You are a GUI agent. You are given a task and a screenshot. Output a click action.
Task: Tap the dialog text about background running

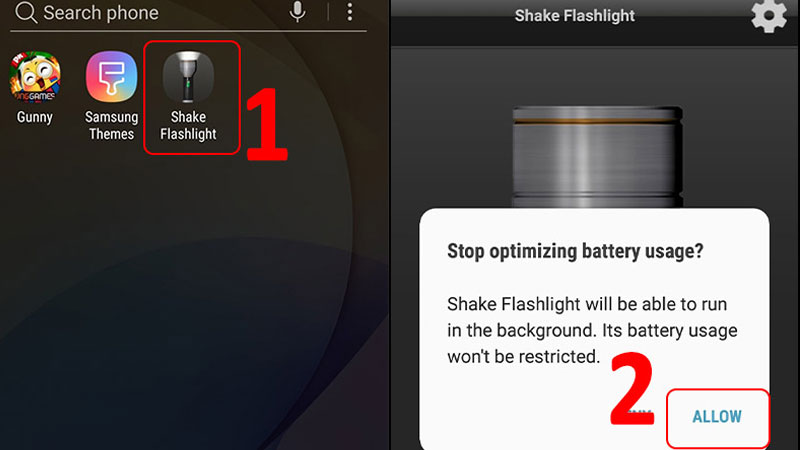pyautogui.click(x=592, y=330)
